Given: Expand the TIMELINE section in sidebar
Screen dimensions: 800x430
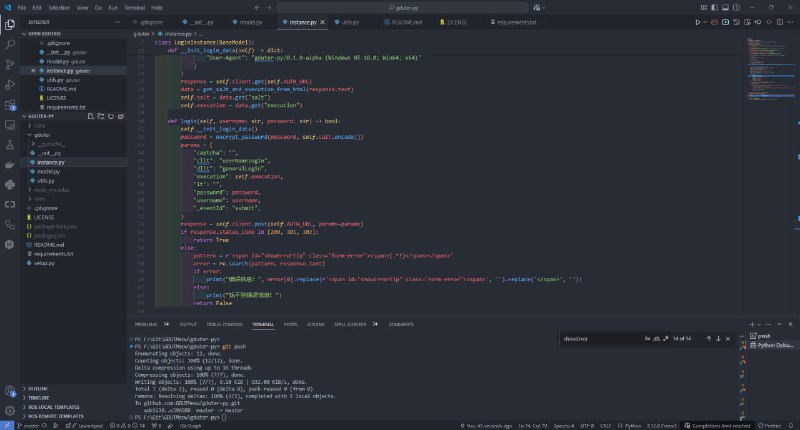Looking at the screenshot, I should [x=40, y=397].
